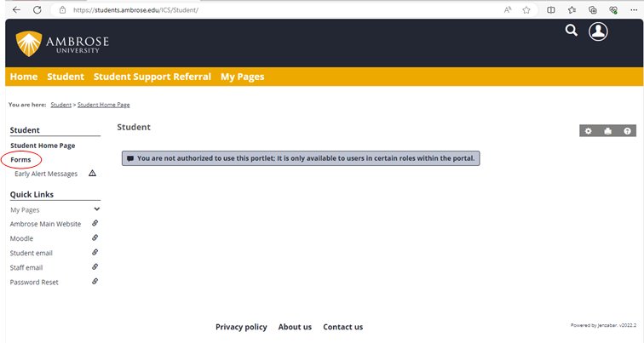Click the site search magnifier icon
Viewport: 644px width, 343px height.
(x=571, y=31)
